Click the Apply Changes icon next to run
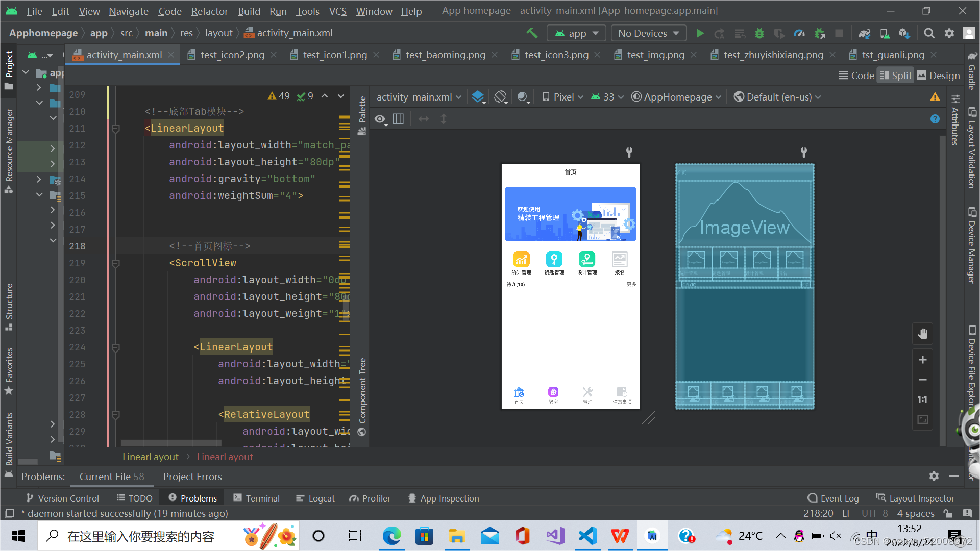Screen dimensions: 980x551 tap(719, 33)
